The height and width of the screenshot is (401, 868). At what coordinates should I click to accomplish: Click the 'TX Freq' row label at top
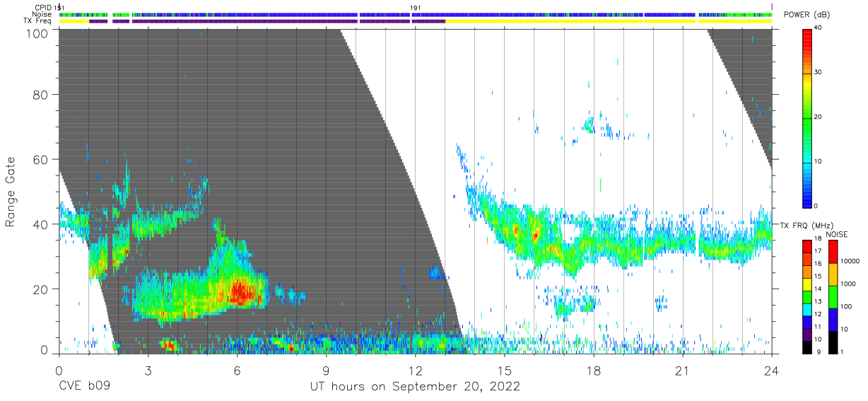(38, 21)
